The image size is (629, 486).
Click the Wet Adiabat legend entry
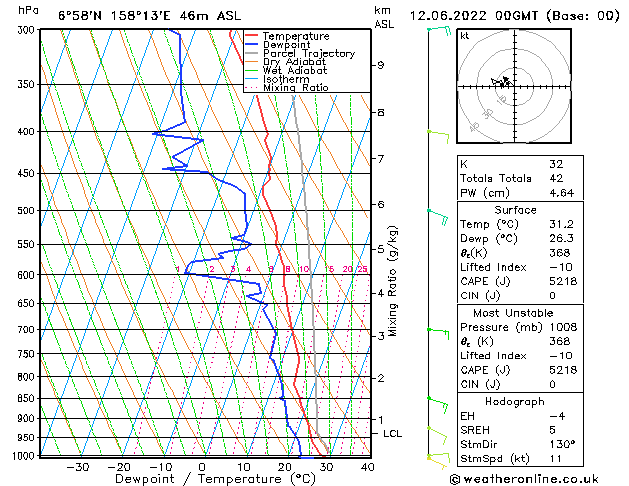tap(295, 71)
